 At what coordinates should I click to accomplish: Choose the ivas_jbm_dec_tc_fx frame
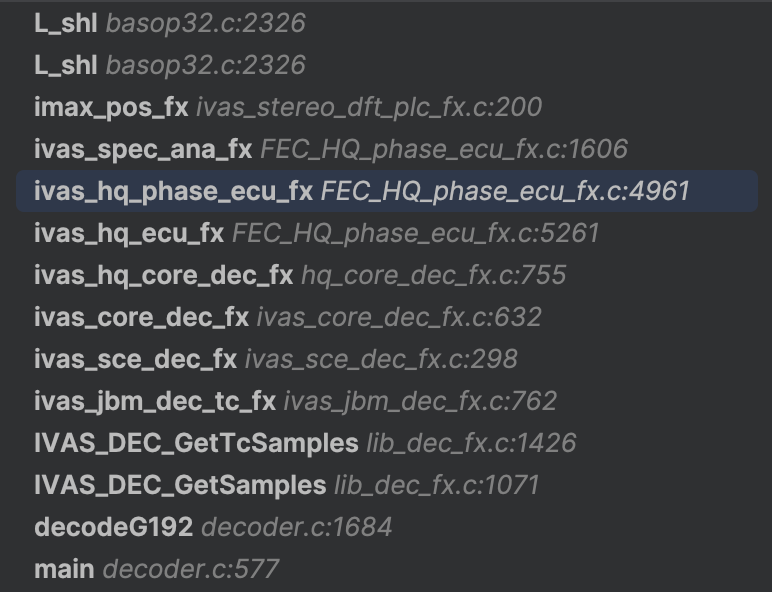click(x=155, y=401)
